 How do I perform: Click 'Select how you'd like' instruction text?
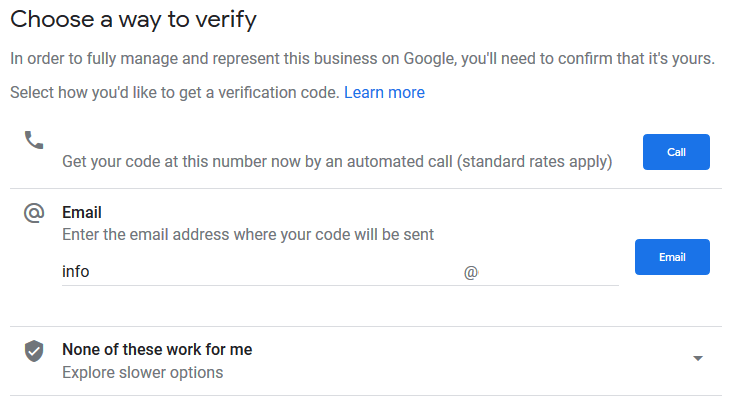(x=175, y=92)
